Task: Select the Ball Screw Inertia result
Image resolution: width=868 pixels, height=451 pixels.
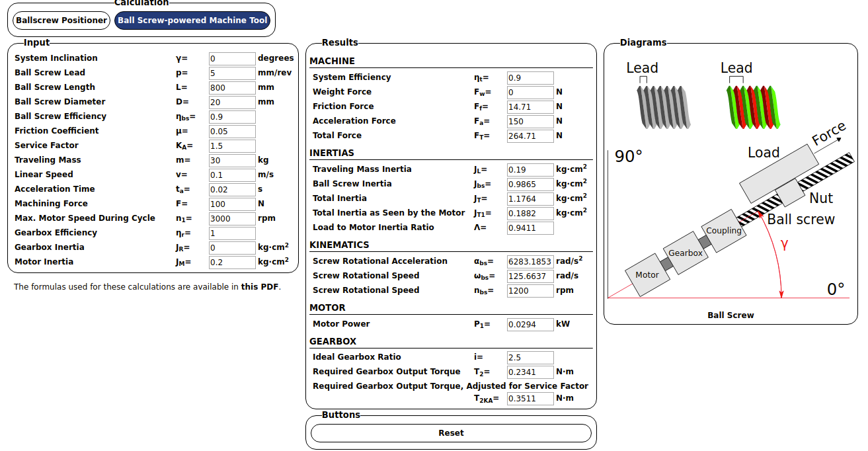Action: point(530,184)
